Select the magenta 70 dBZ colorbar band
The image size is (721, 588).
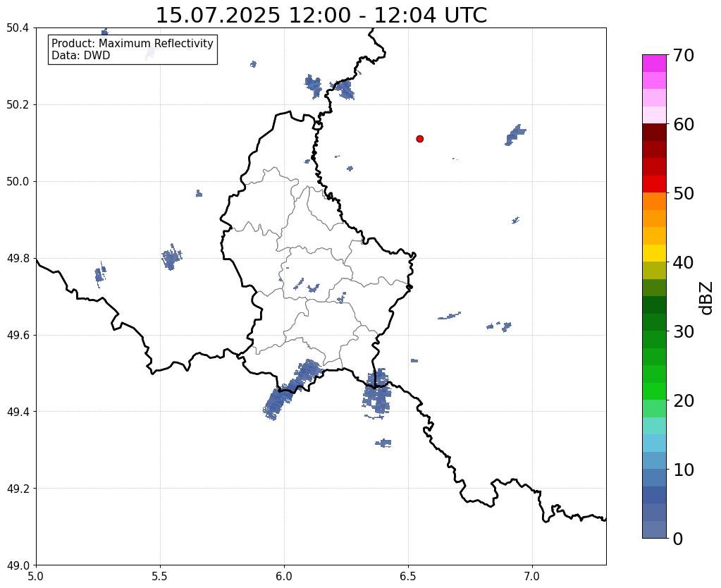(x=654, y=63)
